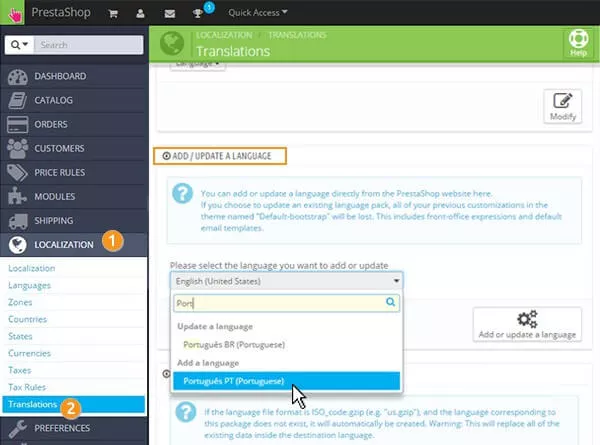The width and height of the screenshot is (600, 445).
Task: Click the blue notification badge above the trophy
Action: point(209,7)
